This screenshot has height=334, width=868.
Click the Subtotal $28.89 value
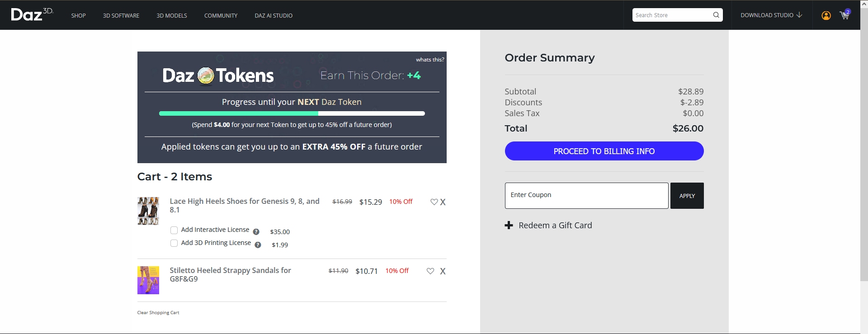[691, 91]
